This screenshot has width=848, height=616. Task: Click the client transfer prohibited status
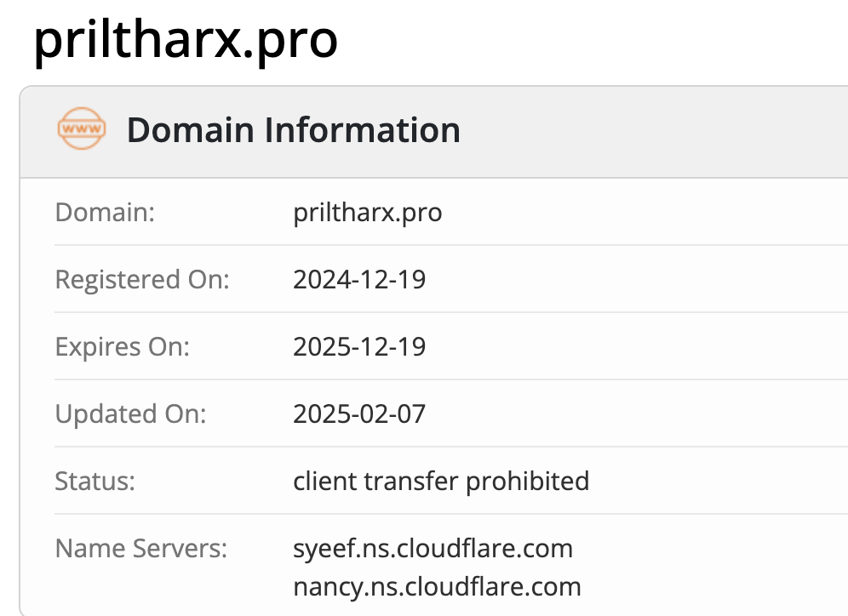click(441, 481)
